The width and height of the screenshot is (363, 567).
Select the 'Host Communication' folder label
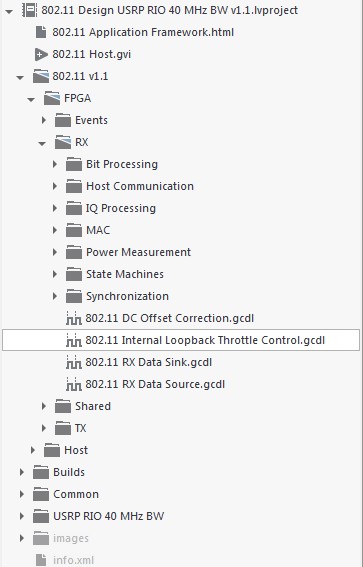click(x=140, y=187)
